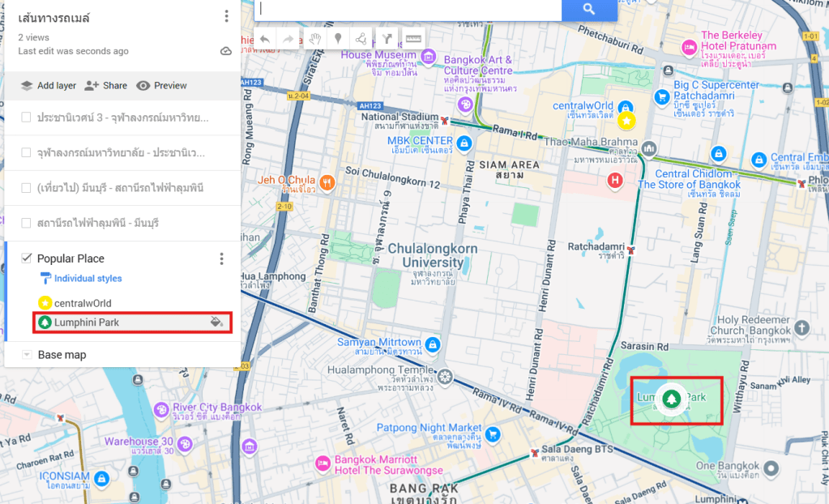This screenshot has width=829, height=504.
Task: Check the สถานีรถไฟฟ้าลุมพินี - มีนบุรี layer
Action: click(x=26, y=223)
